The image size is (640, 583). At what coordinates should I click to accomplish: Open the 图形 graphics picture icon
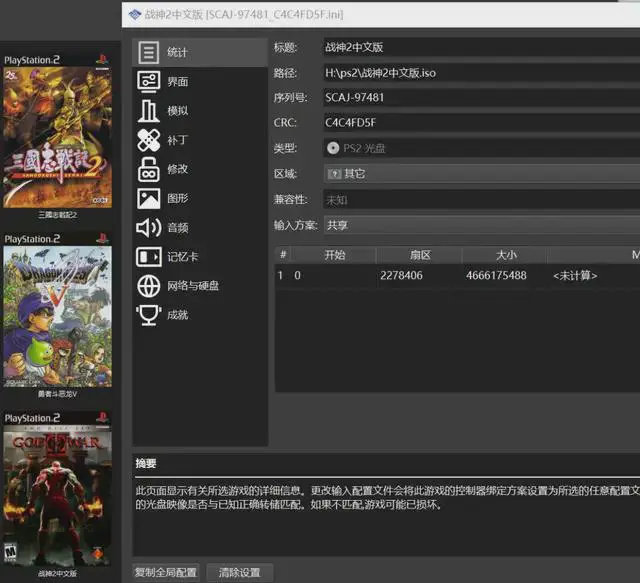[149, 198]
